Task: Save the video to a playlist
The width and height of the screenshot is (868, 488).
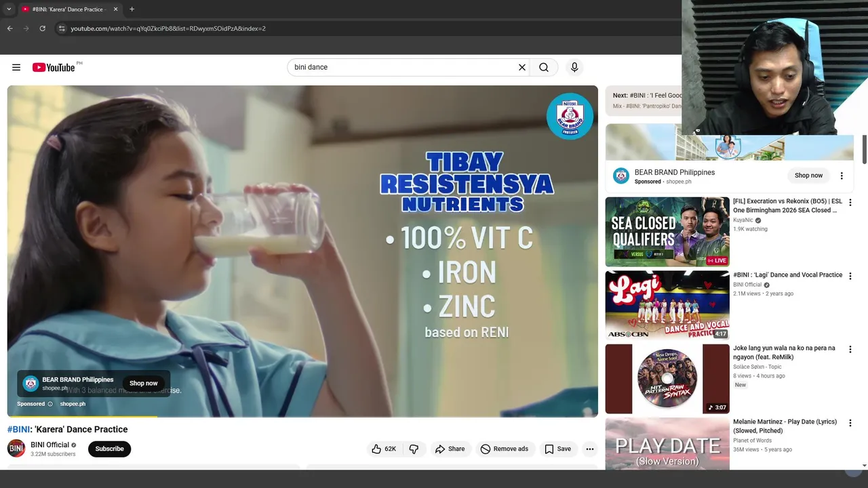Action: pyautogui.click(x=558, y=449)
